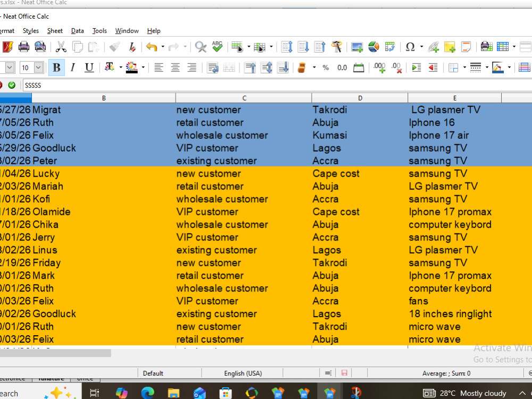532x399 pixels.
Task: Toggle Underline formatting
Action: (89, 68)
